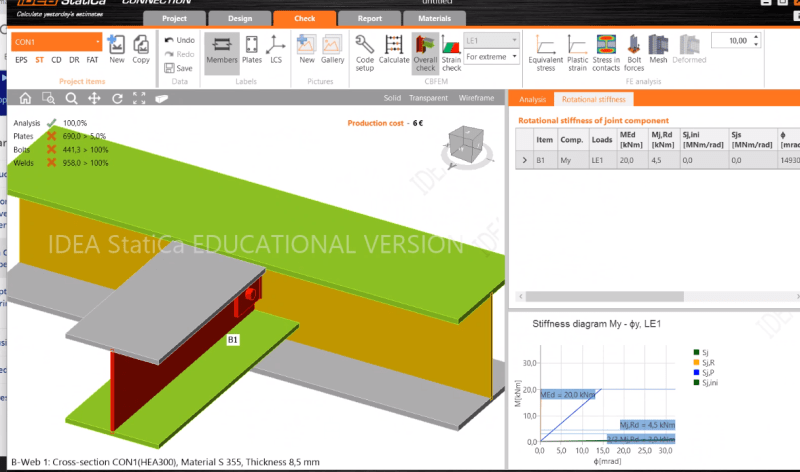The height and width of the screenshot is (472, 800).
Task: Copy the current project item
Action: point(141,49)
